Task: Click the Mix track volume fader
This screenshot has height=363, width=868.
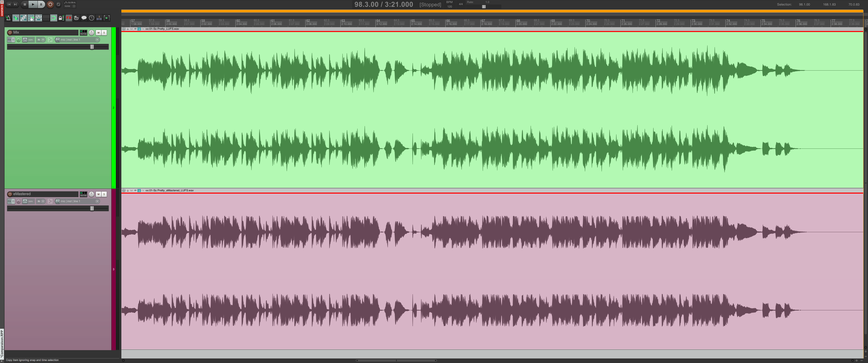Action: pyautogui.click(x=92, y=47)
